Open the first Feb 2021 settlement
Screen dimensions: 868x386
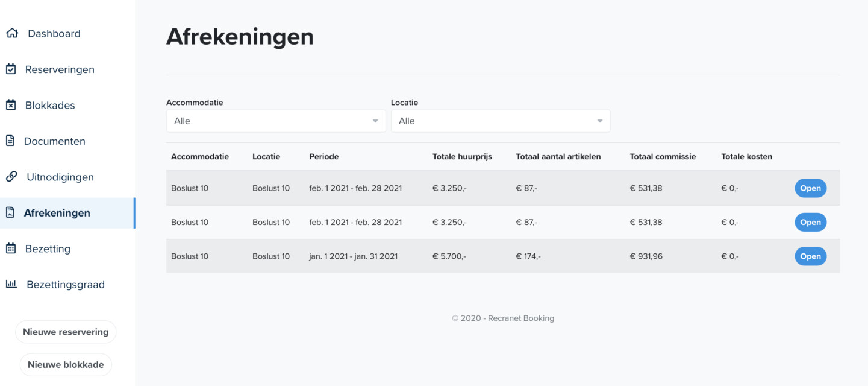pos(810,188)
